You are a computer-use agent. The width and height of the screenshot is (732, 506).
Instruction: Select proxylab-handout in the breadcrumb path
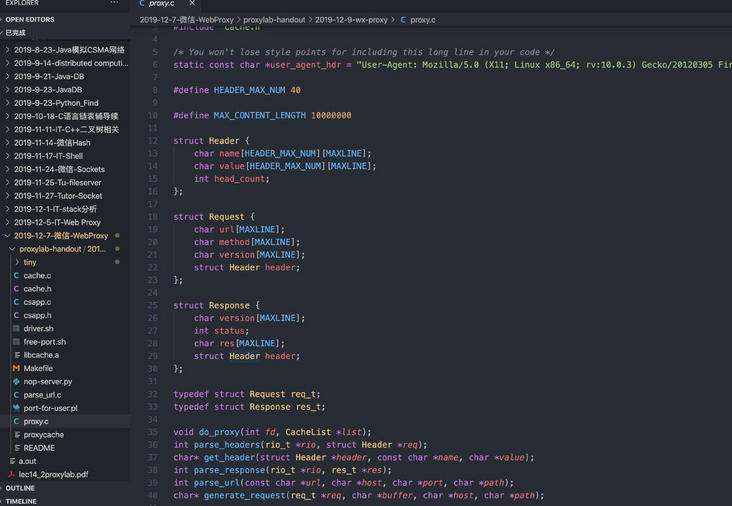click(x=274, y=19)
